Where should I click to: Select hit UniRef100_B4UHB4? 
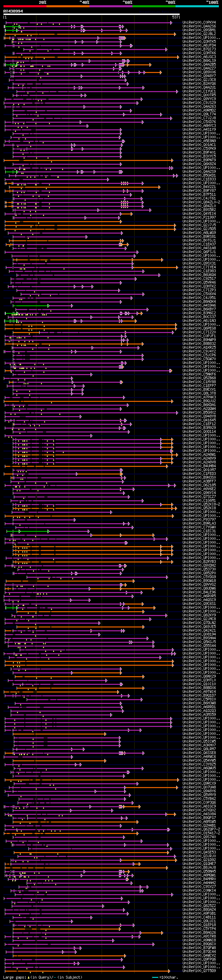click(199, 465)
